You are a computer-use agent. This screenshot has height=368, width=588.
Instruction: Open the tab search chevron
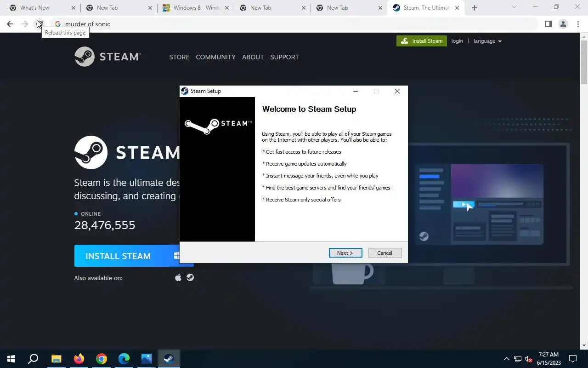(x=514, y=7)
